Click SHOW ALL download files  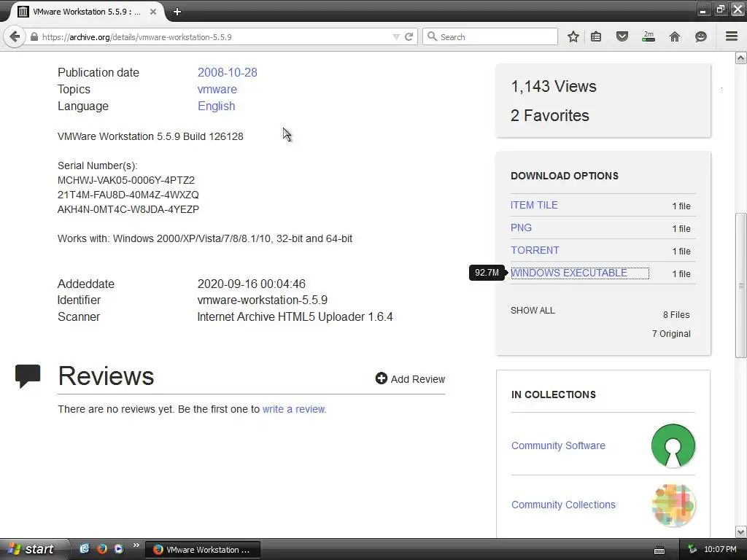coord(533,311)
